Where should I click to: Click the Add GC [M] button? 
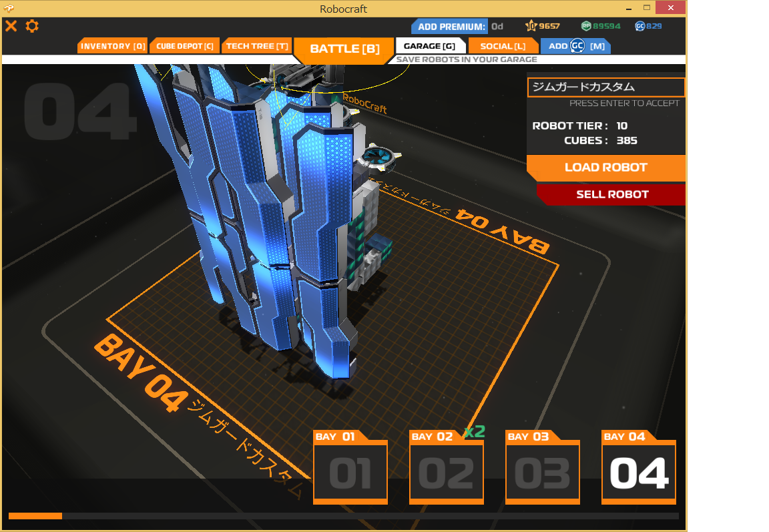coord(576,46)
